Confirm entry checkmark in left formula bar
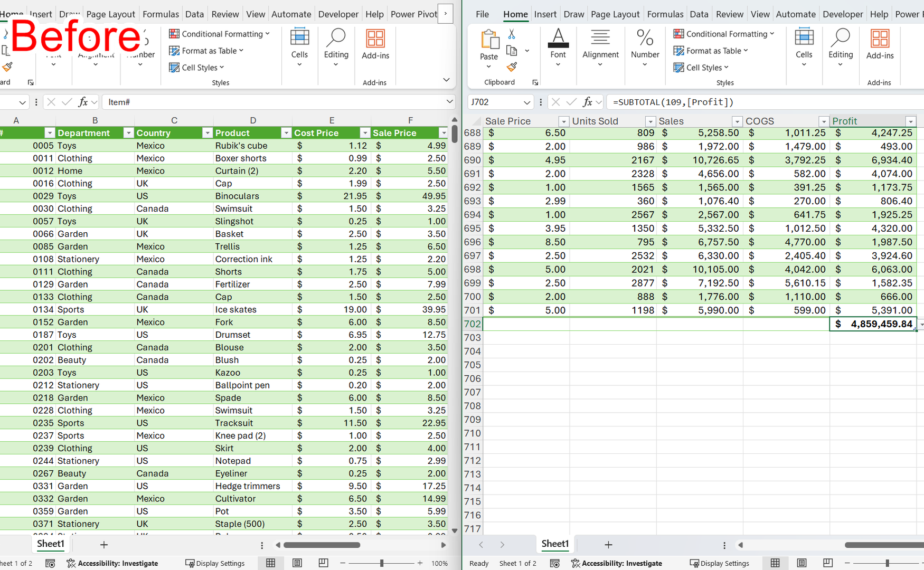This screenshot has height=570, width=924. click(x=67, y=102)
